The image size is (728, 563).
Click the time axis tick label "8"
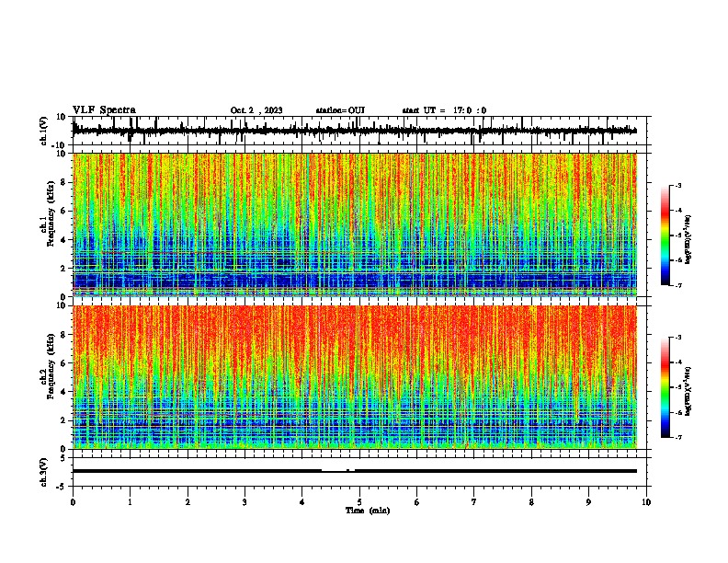pos(531,502)
